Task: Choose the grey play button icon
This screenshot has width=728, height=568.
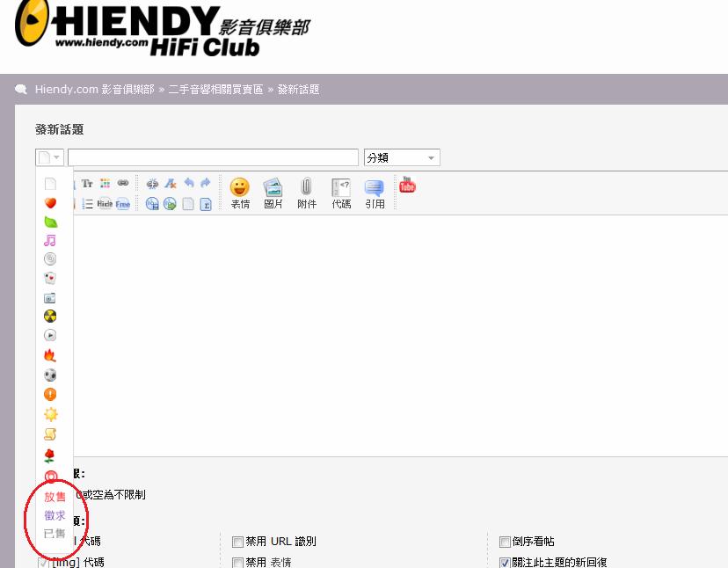Action: [50, 335]
